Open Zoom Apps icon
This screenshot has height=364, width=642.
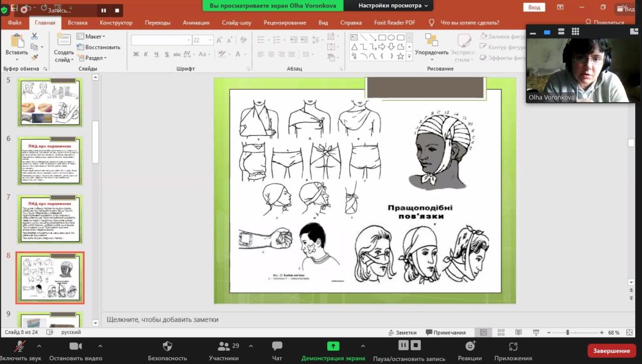pos(513,346)
